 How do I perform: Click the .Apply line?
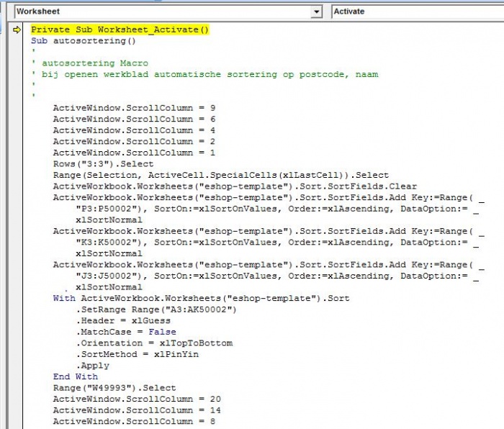pyautogui.click(x=93, y=366)
